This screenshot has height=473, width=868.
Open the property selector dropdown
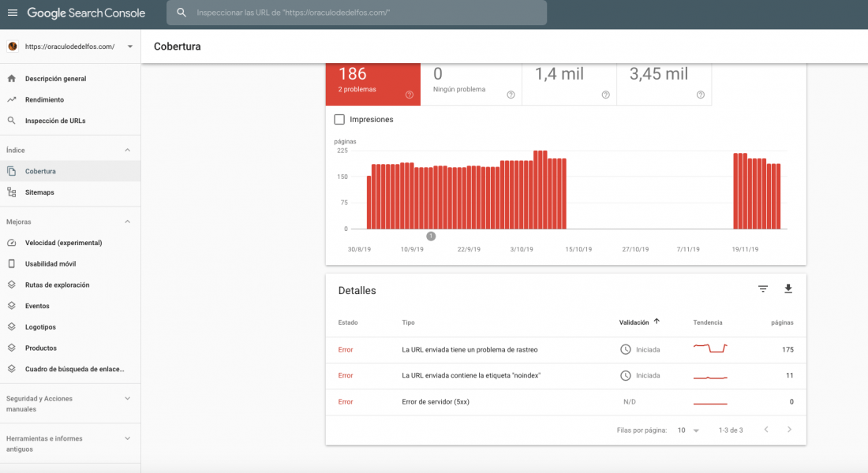point(130,47)
